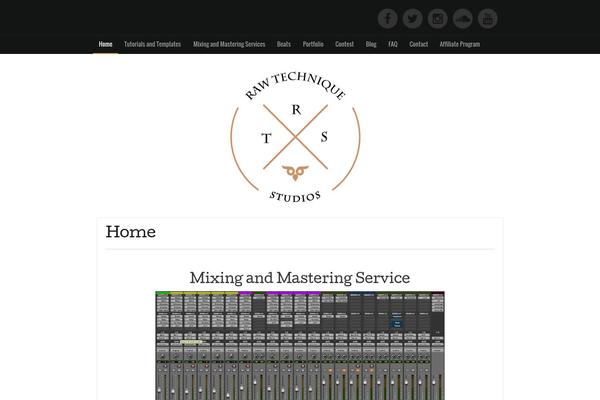The image size is (600, 400).
Task: Select the Contest menu item
Action: 344,44
